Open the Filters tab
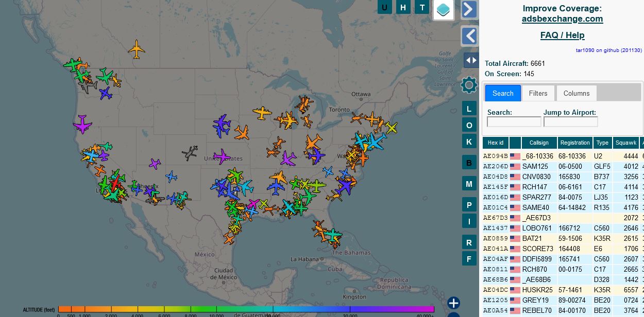The image size is (644, 317). tap(538, 93)
